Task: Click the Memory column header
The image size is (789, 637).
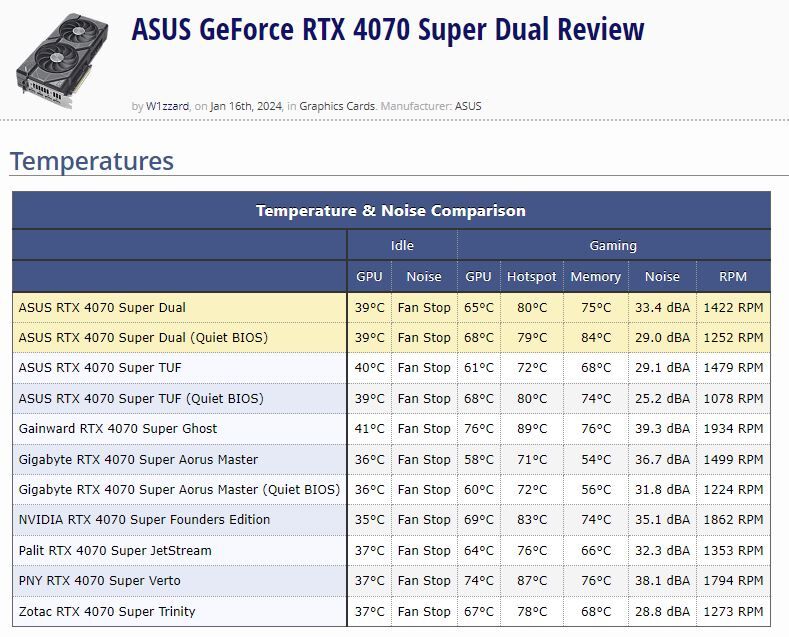Action: pyautogui.click(x=595, y=277)
